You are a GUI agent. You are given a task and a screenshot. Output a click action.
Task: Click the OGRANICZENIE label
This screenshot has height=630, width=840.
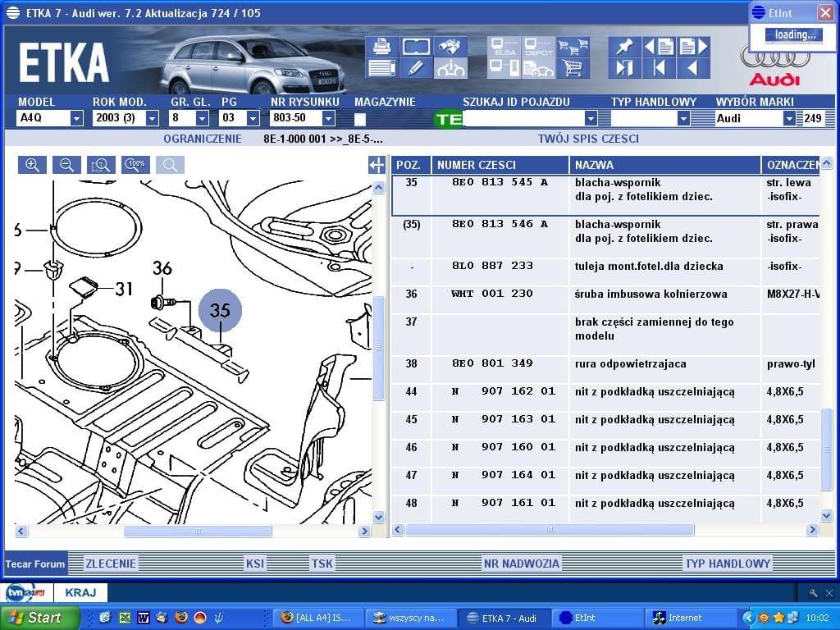pos(203,139)
